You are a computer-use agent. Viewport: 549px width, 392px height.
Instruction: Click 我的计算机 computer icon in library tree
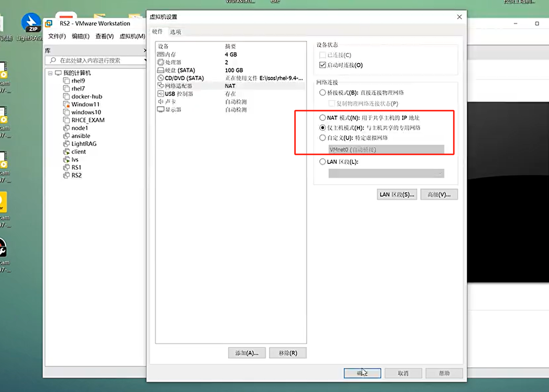pos(58,73)
